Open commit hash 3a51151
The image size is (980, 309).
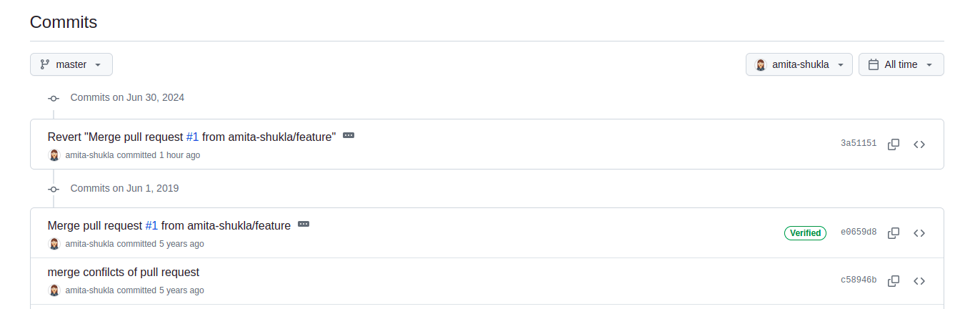coord(859,144)
